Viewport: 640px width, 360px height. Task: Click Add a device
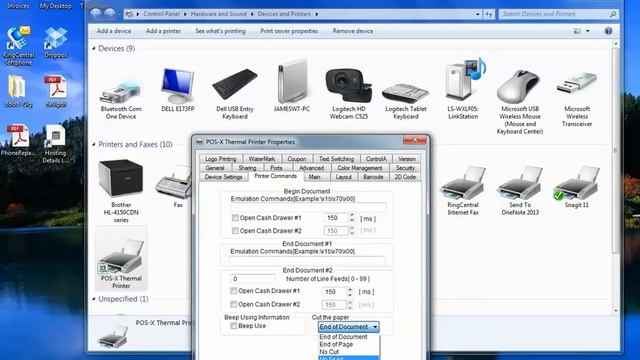114,31
